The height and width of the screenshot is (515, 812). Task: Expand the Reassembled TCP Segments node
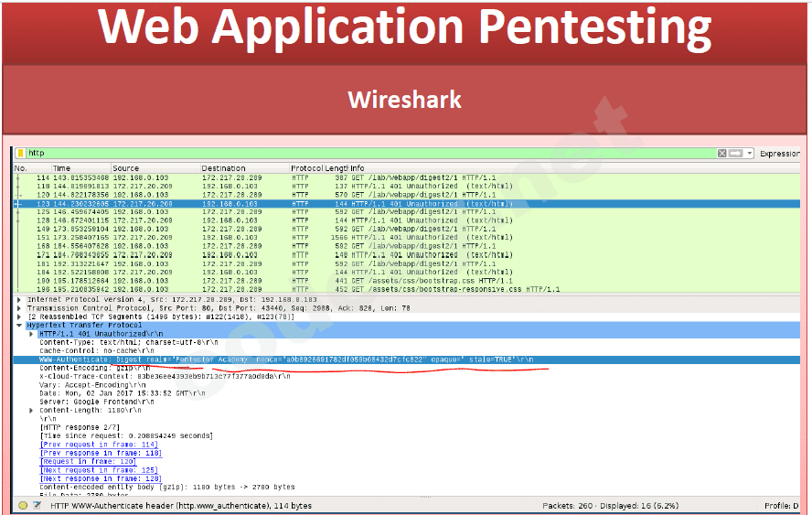tap(19, 317)
